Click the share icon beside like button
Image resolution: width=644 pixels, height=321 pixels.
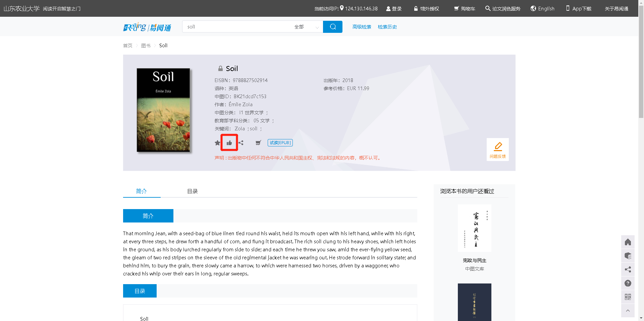[241, 143]
